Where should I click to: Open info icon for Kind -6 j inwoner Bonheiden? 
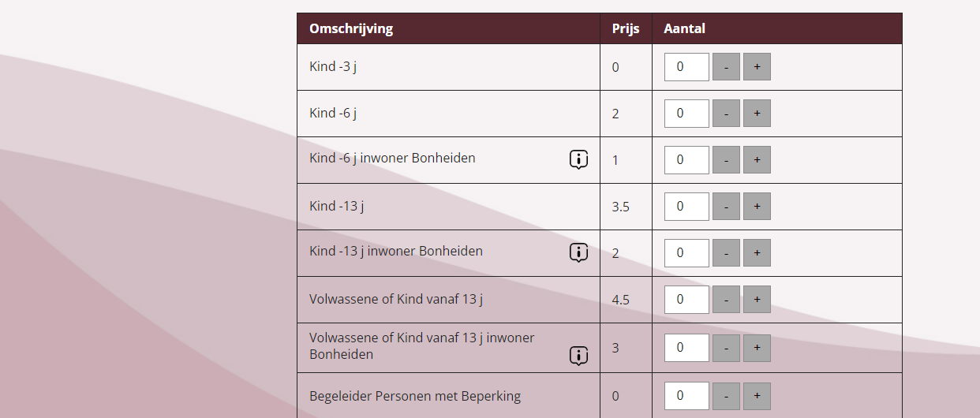578,160
